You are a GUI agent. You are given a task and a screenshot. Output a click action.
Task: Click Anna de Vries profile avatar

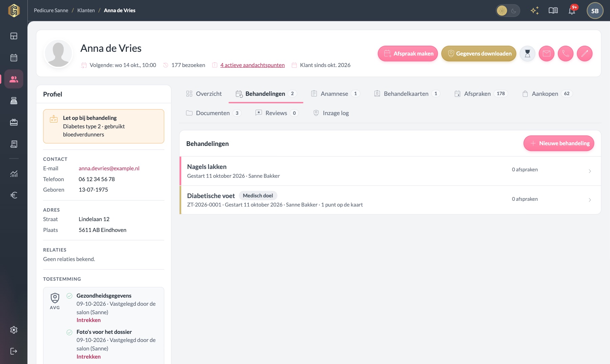[x=58, y=53]
